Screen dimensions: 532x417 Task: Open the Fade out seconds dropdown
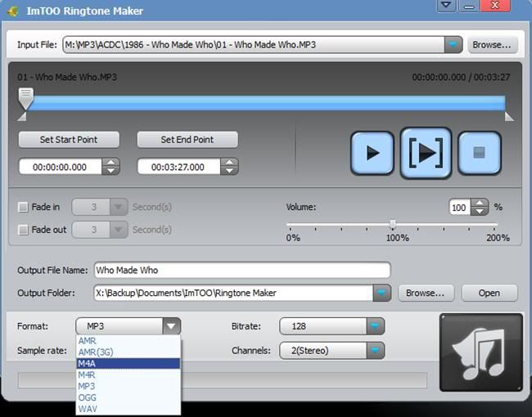119,230
